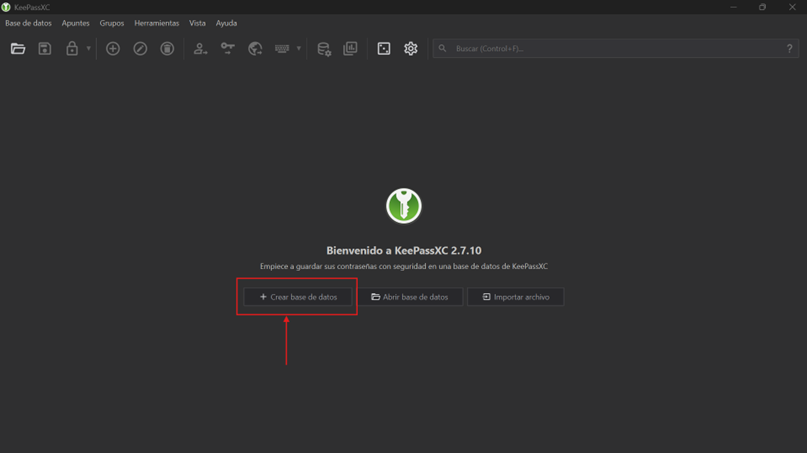
Task: Open the Apuntes menu
Action: click(76, 23)
